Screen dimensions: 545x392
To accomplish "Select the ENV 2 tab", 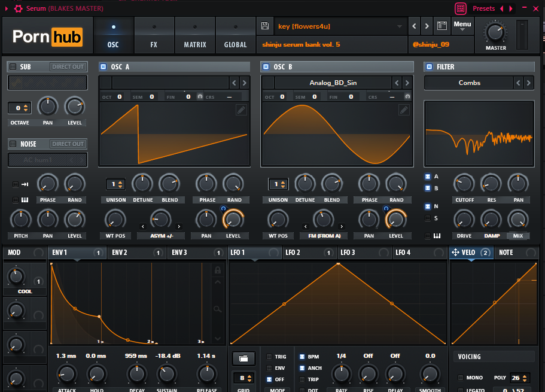I will (136, 253).
